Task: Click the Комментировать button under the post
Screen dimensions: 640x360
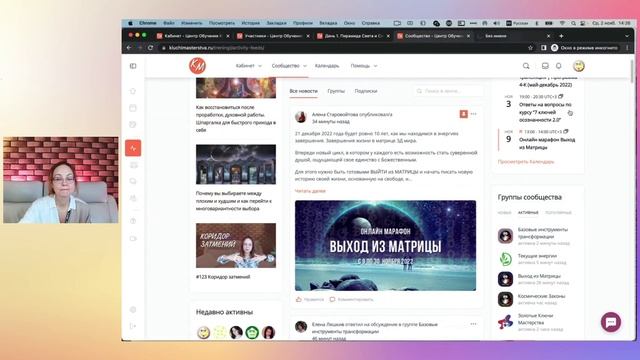Action: [351, 300]
